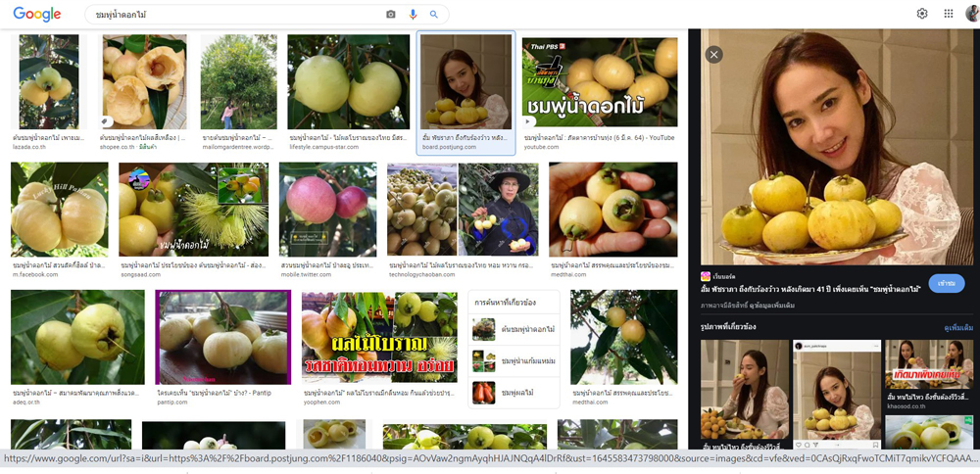This screenshot has width=980, height=474.
Task: Open the medthai.com fruit on branch image
Action: (x=623, y=337)
